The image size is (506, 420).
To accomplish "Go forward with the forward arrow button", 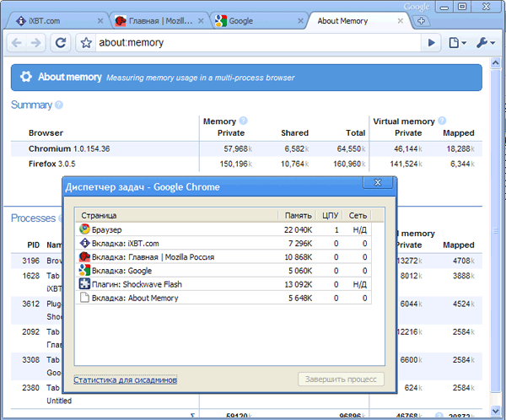I will tap(35, 43).
